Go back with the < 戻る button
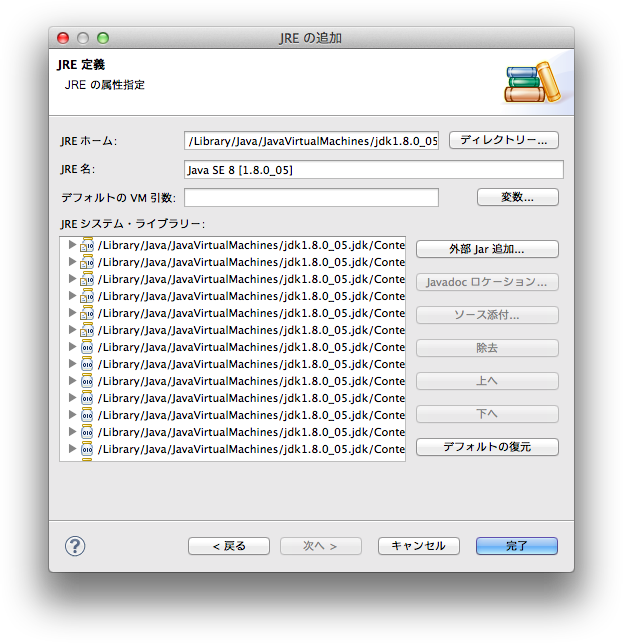Screen dimensions: 623x643 coord(229,546)
